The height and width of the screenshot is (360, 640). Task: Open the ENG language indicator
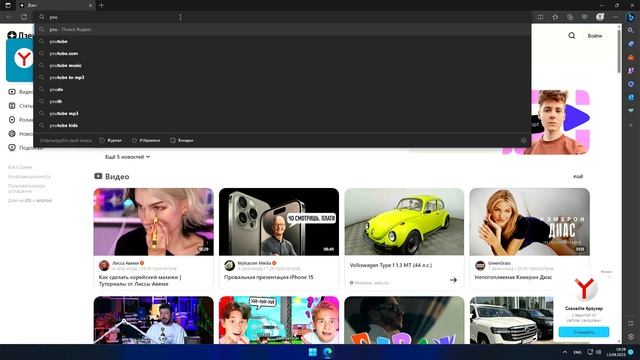click(x=578, y=352)
